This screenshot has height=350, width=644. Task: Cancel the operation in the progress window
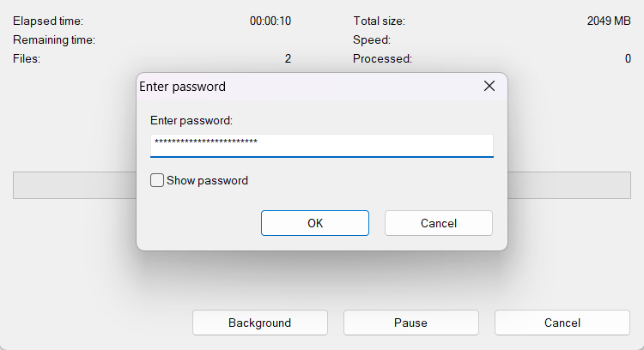point(562,323)
